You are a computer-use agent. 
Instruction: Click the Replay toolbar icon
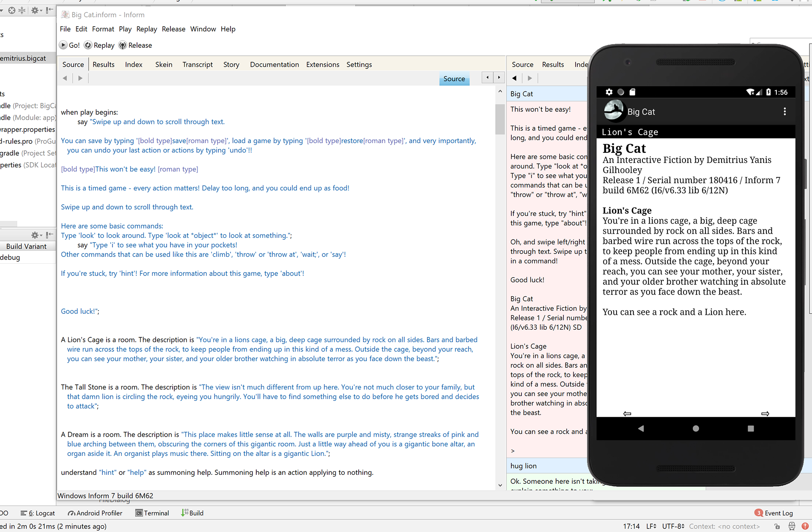(x=88, y=45)
